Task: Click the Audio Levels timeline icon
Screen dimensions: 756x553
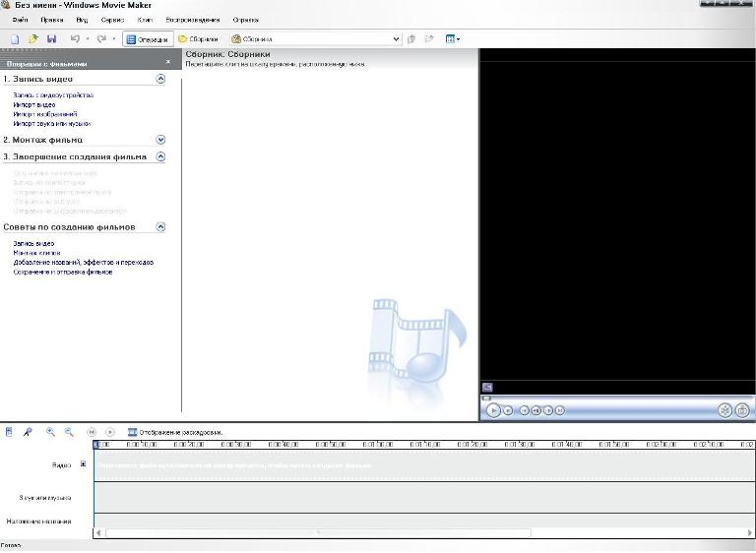Action: (x=9, y=432)
